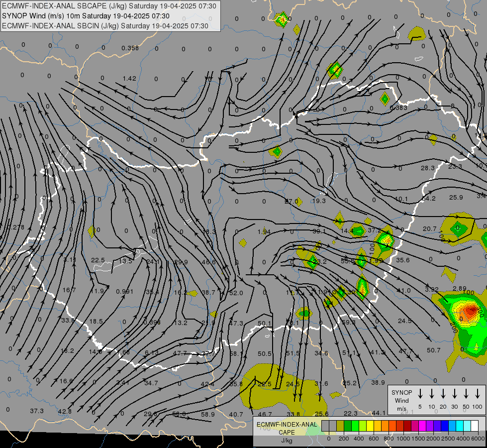Click the 54.2 value on the map

(x=429, y=198)
